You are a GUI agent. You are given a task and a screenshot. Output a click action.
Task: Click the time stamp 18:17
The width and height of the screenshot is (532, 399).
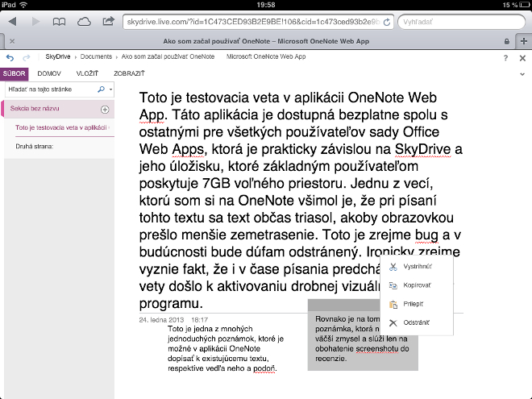click(x=200, y=320)
